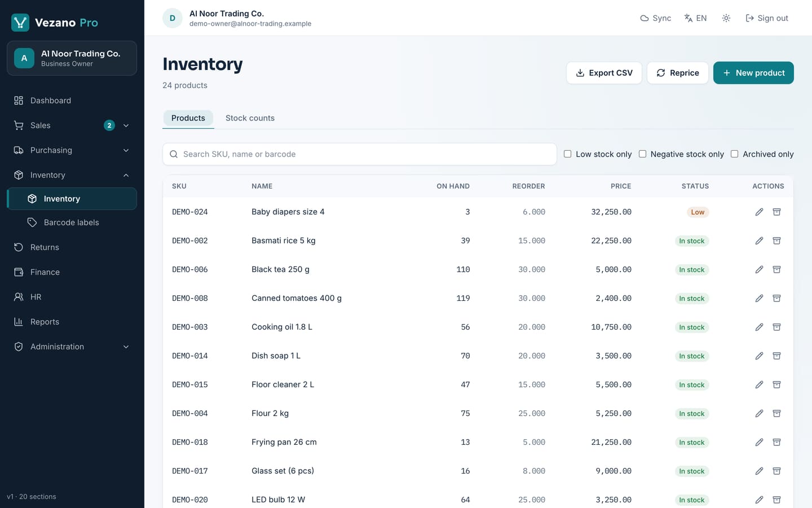Sign out of the account
This screenshot has height=508, width=812.
(x=767, y=18)
